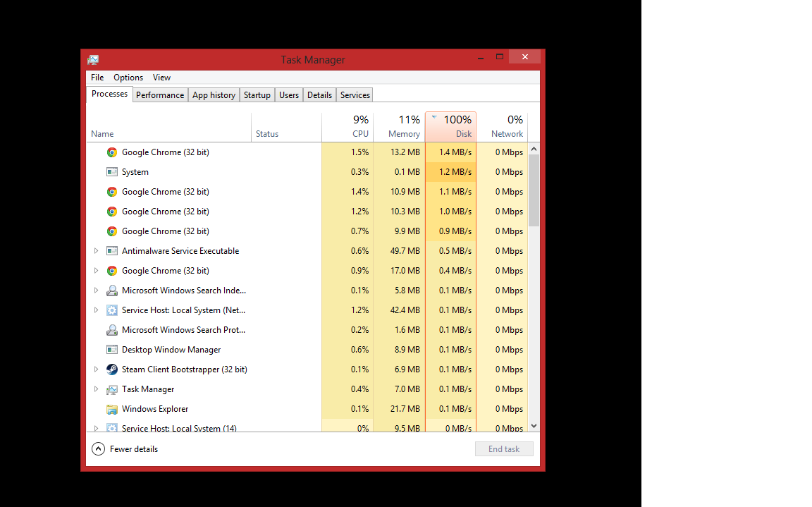This screenshot has width=812, height=507.
Task: Expand Steam Client Bootstrapper process
Action: tap(96, 369)
